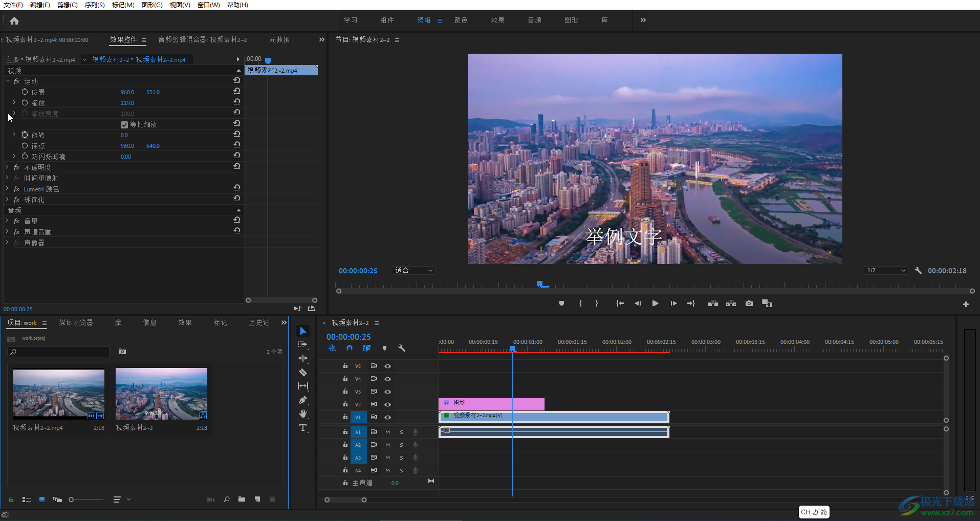Switch to Effects workspace tab
Screen dimensions: 980x521
click(497, 20)
